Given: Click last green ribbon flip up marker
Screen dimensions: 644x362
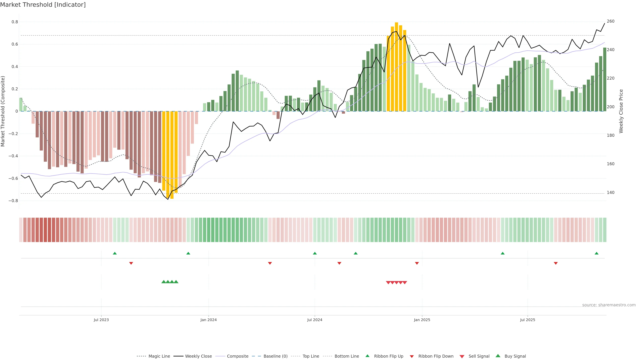Looking at the screenshot, I should (x=597, y=253).
